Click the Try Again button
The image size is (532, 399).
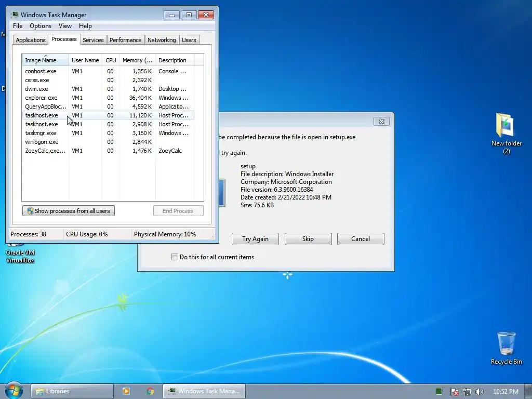click(255, 239)
